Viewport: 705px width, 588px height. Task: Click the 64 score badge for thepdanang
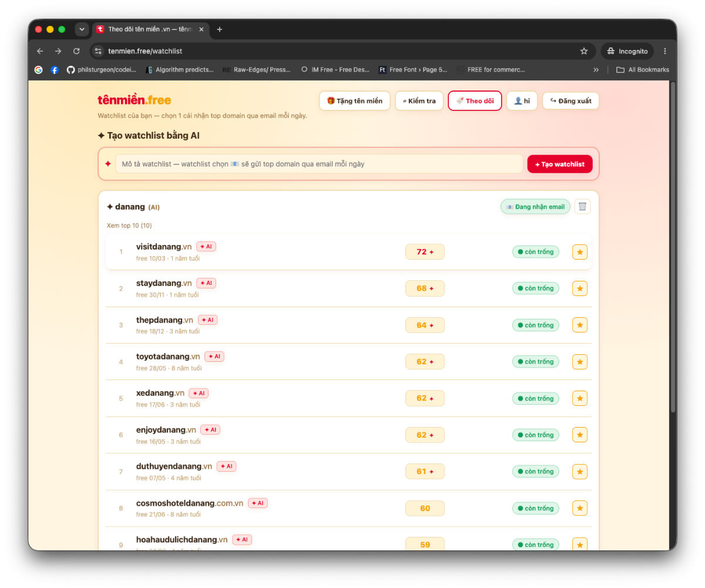425,325
